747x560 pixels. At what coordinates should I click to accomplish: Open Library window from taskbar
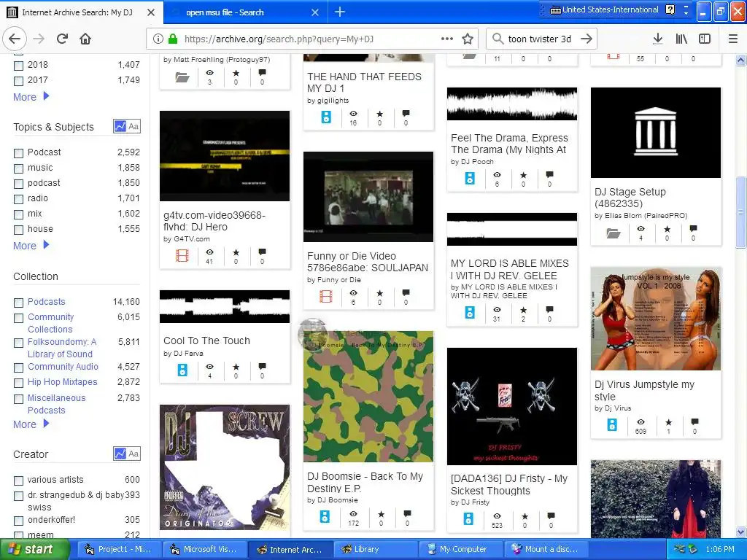click(376, 549)
